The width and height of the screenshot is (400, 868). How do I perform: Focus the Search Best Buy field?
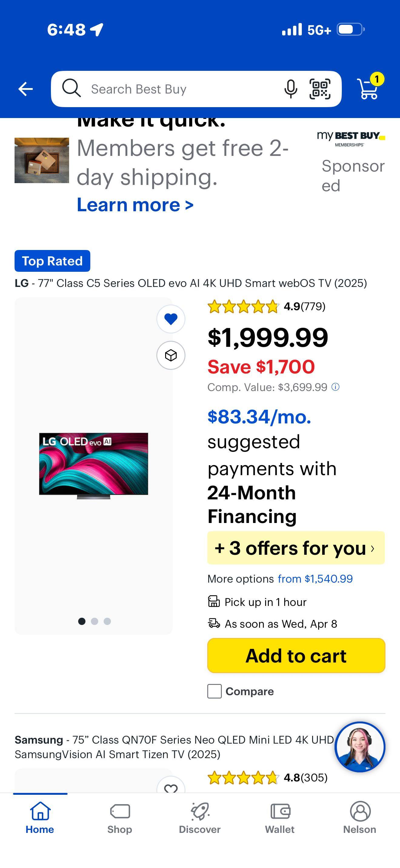pos(175,89)
